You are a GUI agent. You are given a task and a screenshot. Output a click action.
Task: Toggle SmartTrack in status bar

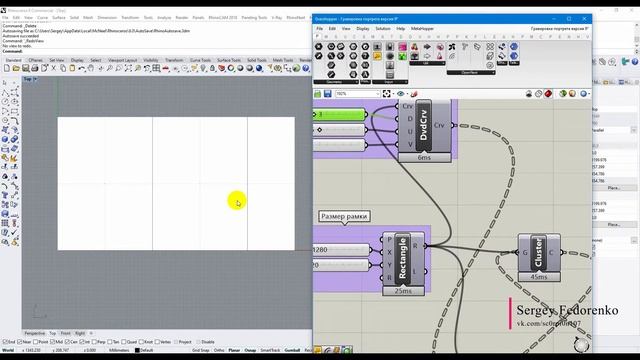pos(270,350)
